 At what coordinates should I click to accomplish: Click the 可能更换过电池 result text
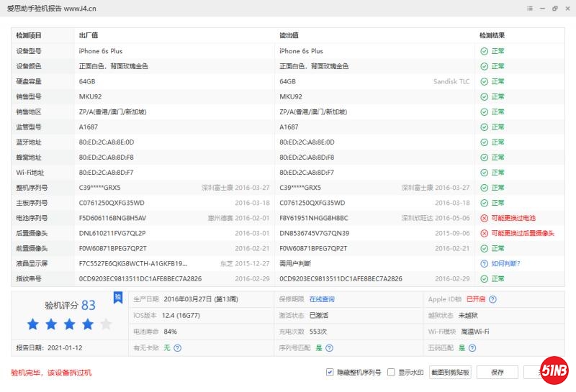coord(513,218)
